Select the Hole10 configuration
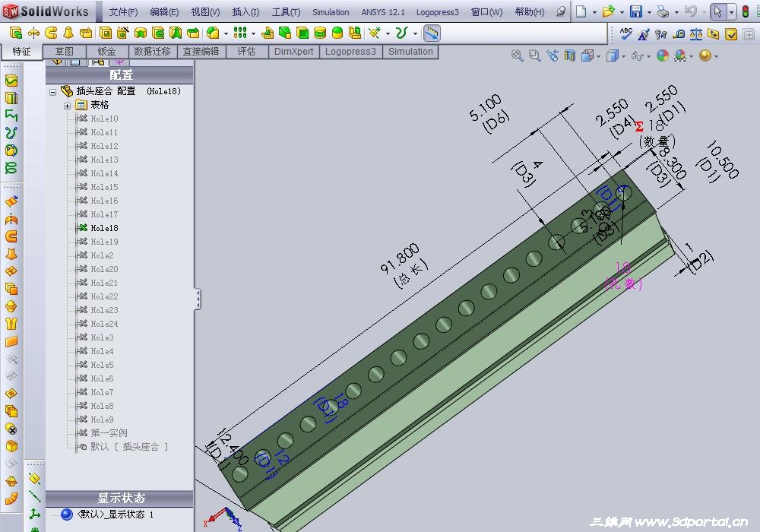Screen dimensions: 760x532 pyautogui.click(x=104, y=119)
